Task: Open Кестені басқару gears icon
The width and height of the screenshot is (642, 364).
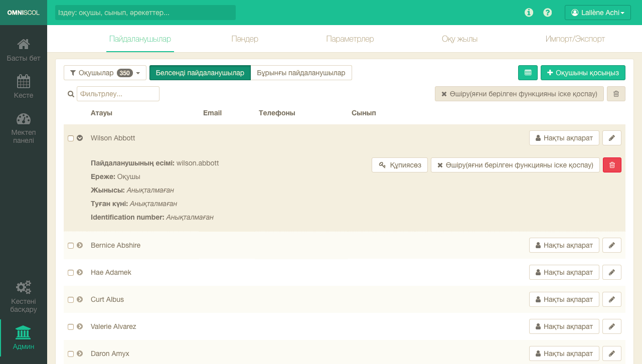Action: 23,287
